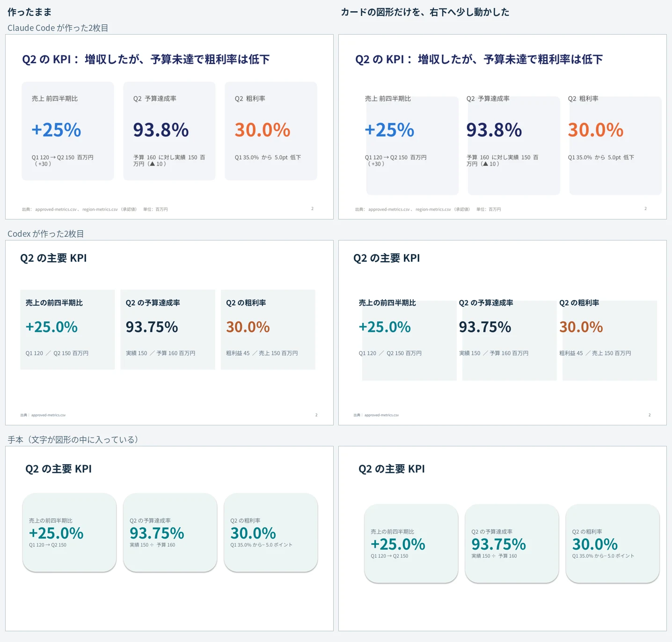Screen dimensions: 672x642
Task: Click "Q1 35.0% から−5.0 ポイント" in the shifted 手本 slide
Action: (603, 556)
